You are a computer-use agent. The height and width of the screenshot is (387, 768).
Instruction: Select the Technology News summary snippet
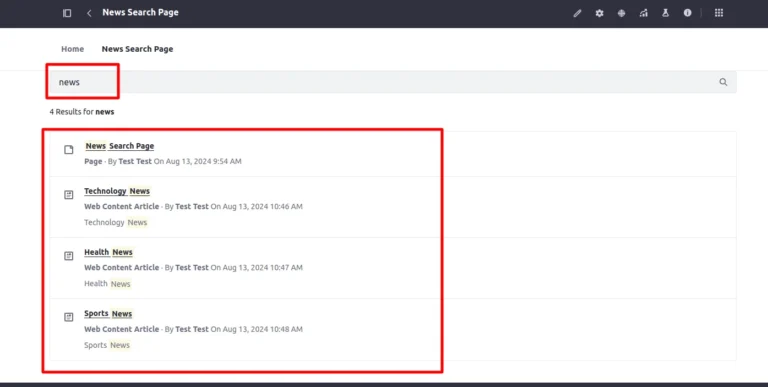click(x=116, y=222)
